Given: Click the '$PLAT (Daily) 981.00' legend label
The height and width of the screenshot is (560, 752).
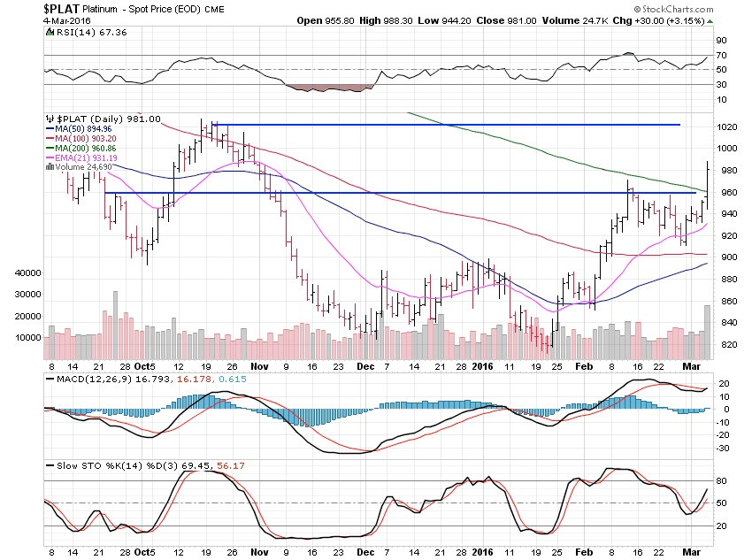Looking at the screenshot, I should (109, 119).
